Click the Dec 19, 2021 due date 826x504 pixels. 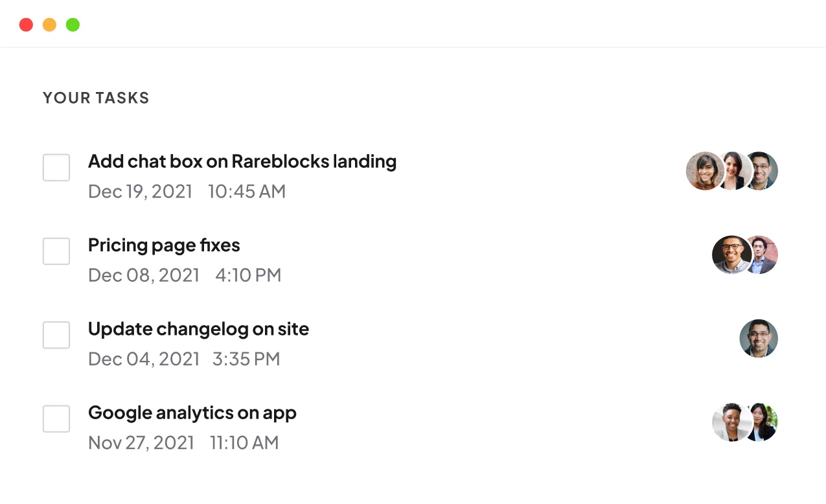[x=140, y=192]
